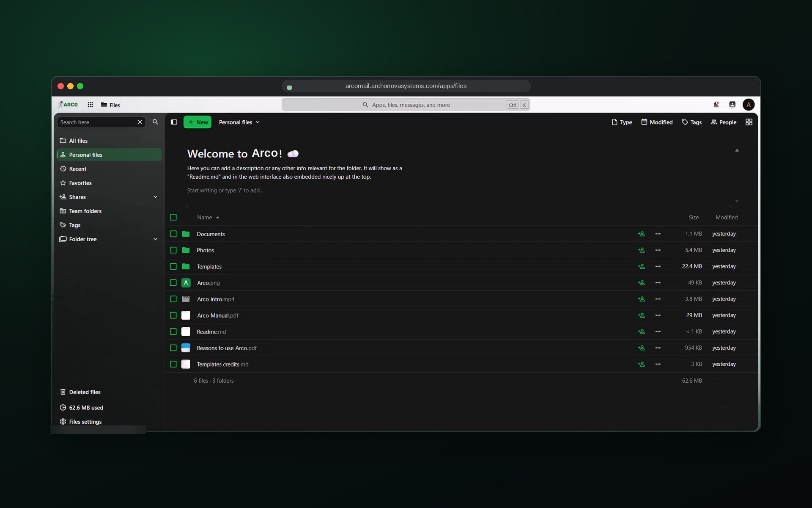Open user avatar menu
This screenshot has width=812, height=508.
pos(748,105)
